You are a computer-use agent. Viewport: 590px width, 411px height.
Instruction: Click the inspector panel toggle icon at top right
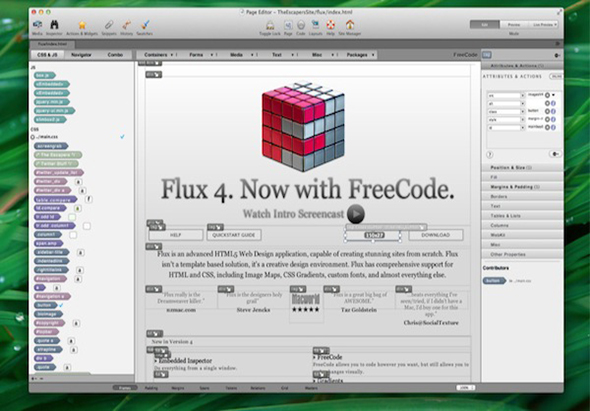tap(557, 55)
